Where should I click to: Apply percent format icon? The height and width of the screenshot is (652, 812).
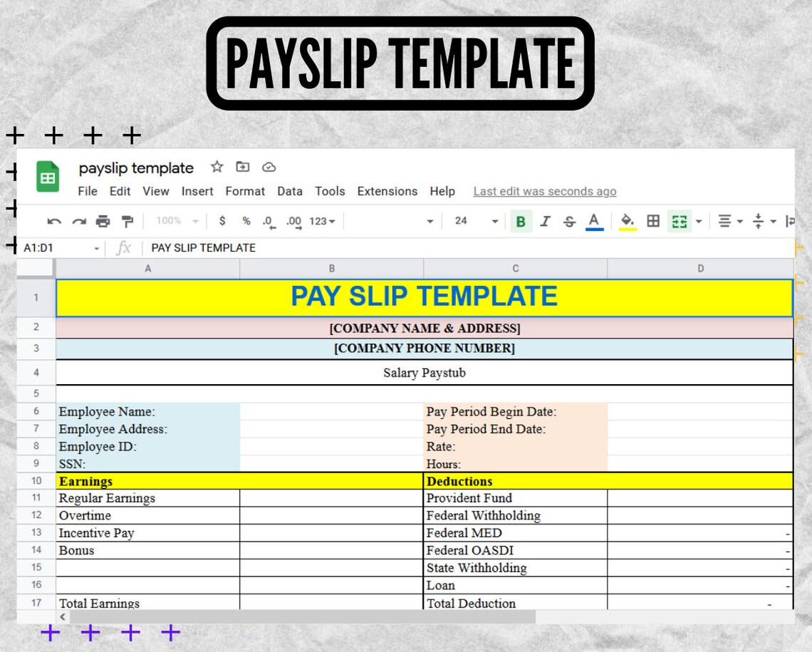(x=245, y=221)
